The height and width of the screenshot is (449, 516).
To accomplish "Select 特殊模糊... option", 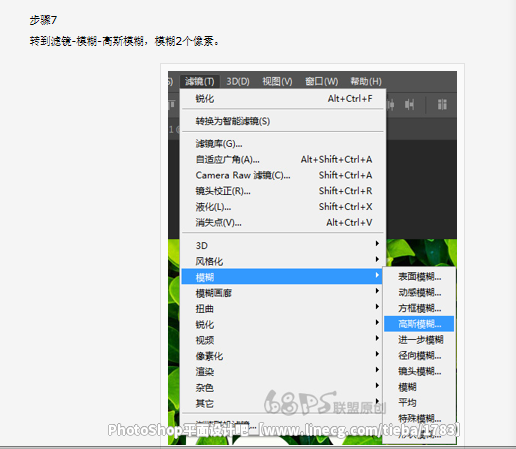I will click(x=419, y=418).
